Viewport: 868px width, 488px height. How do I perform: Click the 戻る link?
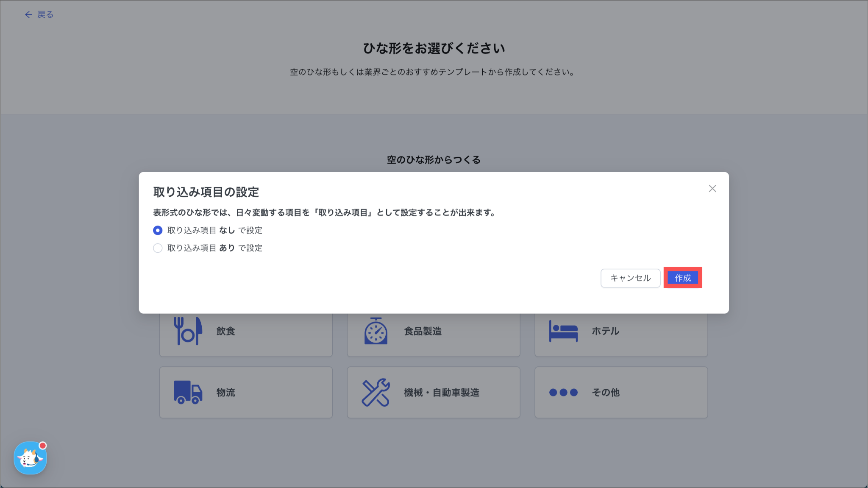(45, 15)
